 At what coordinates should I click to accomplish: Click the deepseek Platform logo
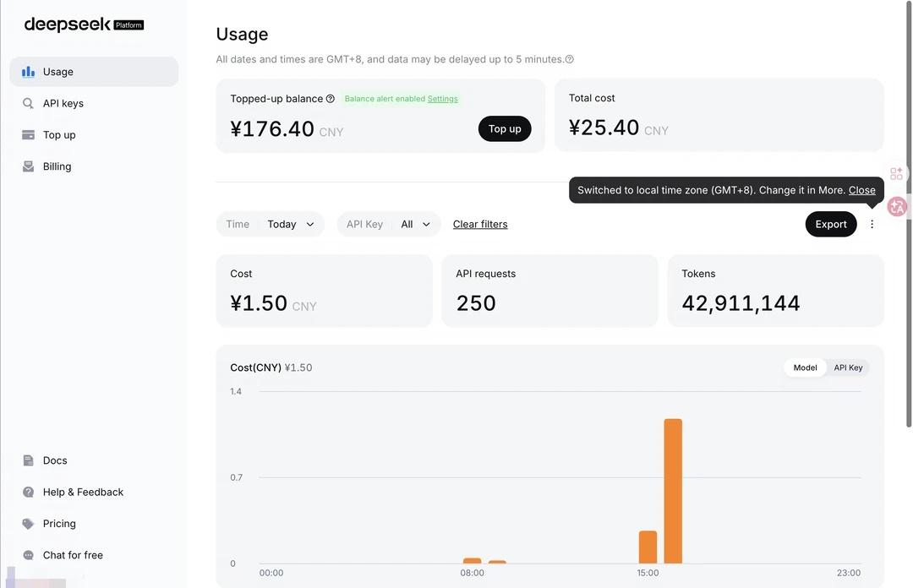[x=84, y=24]
